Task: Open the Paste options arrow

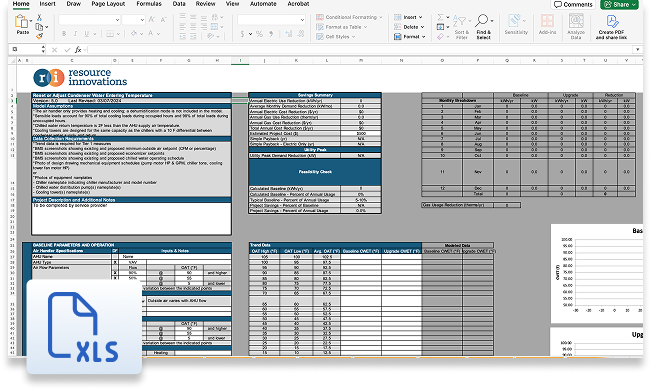Action: (31, 20)
